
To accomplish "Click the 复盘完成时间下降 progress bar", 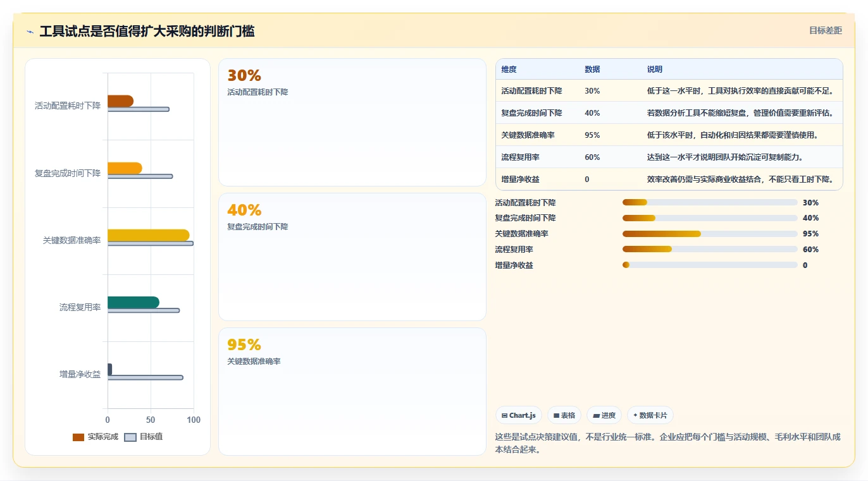I will [710, 218].
